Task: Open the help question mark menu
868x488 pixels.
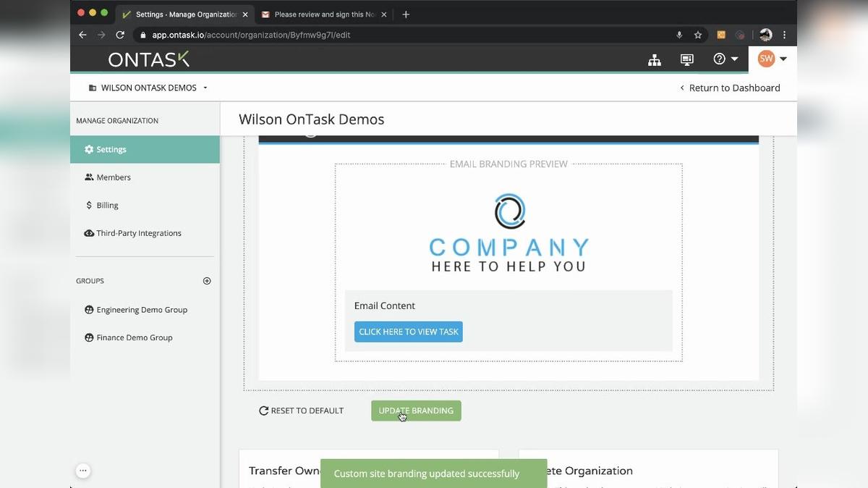Action: 726,59
